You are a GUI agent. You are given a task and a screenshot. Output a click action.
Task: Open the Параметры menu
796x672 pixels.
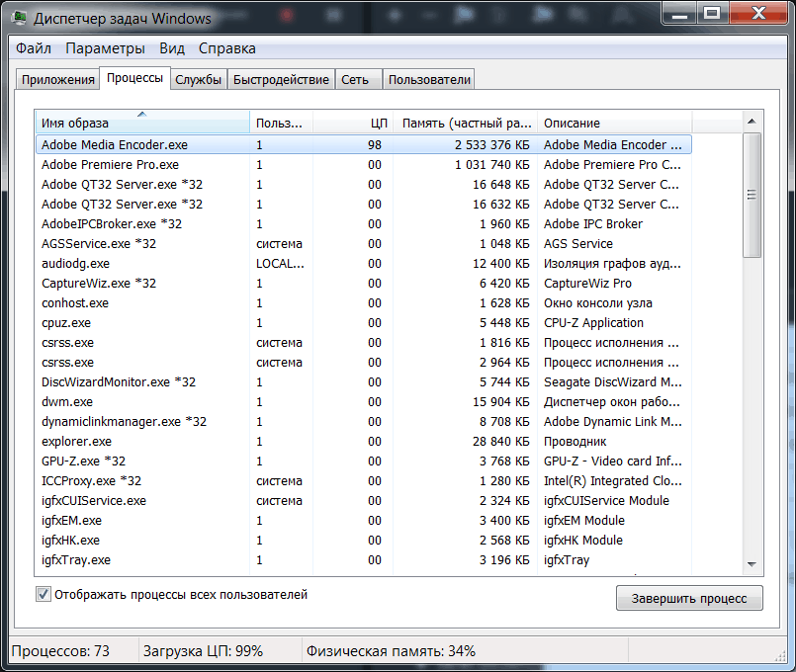click(x=105, y=48)
